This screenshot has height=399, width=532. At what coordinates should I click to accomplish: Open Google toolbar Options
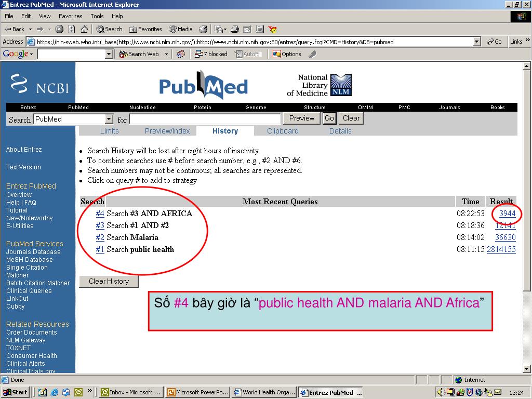click(x=287, y=54)
